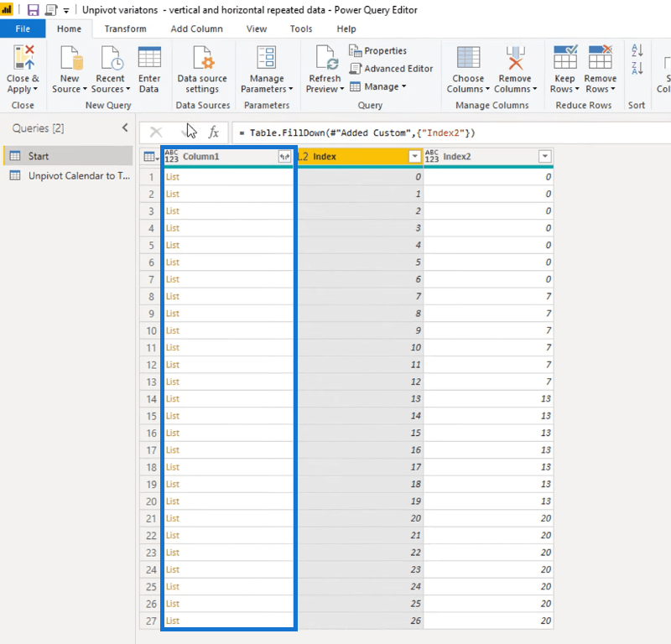The width and height of the screenshot is (671, 644).
Task: Click Recent Sources icon
Action: pyautogui.click(x=112, y=57)
